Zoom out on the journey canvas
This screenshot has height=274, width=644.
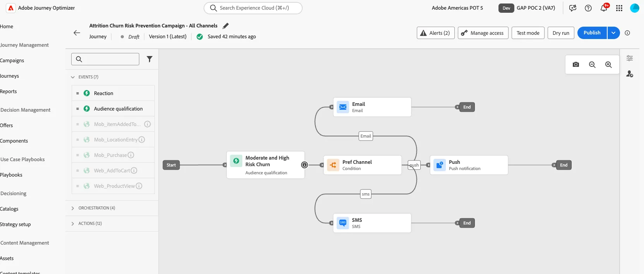pos(592,65)
